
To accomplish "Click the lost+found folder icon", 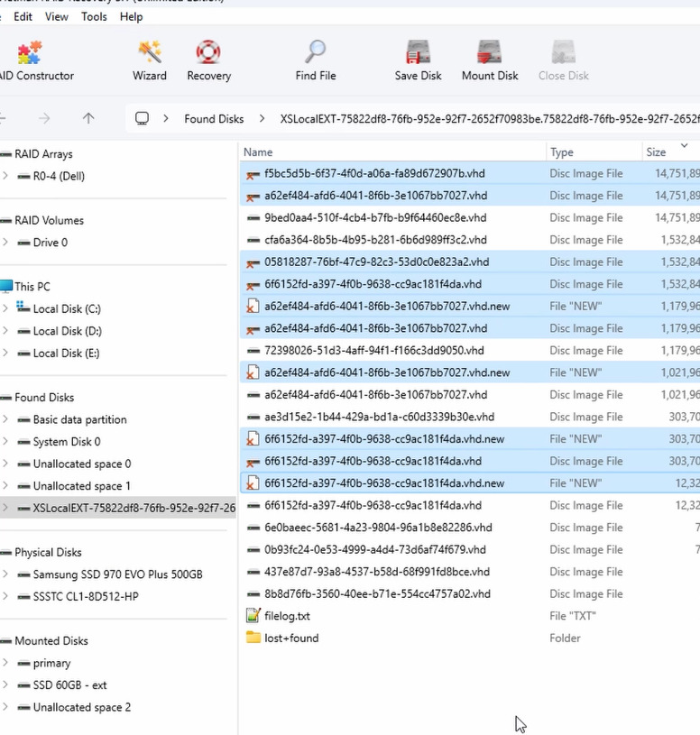I will coord(253,638).
